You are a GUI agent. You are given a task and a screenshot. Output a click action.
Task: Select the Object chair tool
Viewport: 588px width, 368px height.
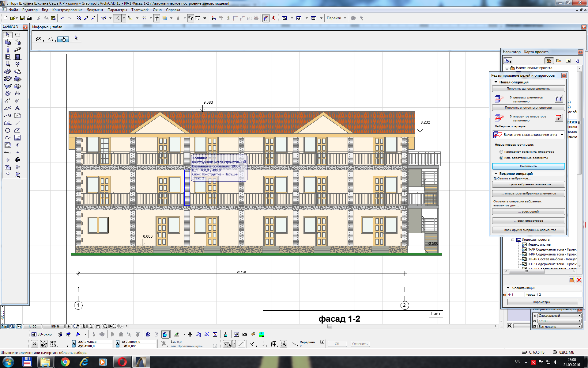coord(8,64)
